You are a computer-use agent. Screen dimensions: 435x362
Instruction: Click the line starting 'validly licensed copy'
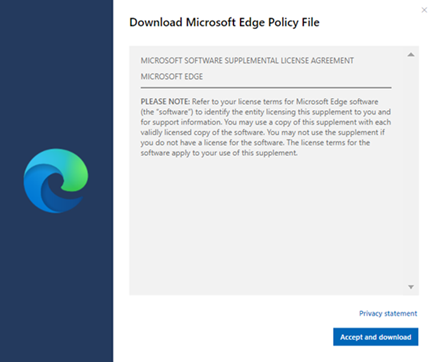tap(263, 132)
